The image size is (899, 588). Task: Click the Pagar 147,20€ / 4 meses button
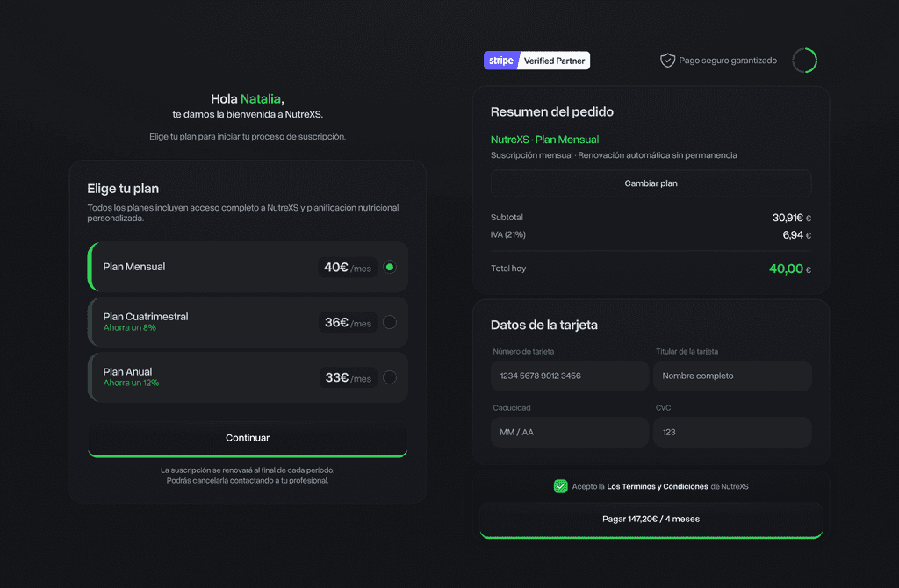651,520
